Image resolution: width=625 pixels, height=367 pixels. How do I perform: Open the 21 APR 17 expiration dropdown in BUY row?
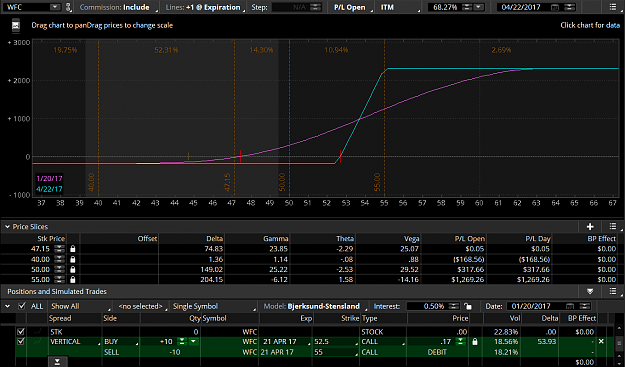coord(285,341)
